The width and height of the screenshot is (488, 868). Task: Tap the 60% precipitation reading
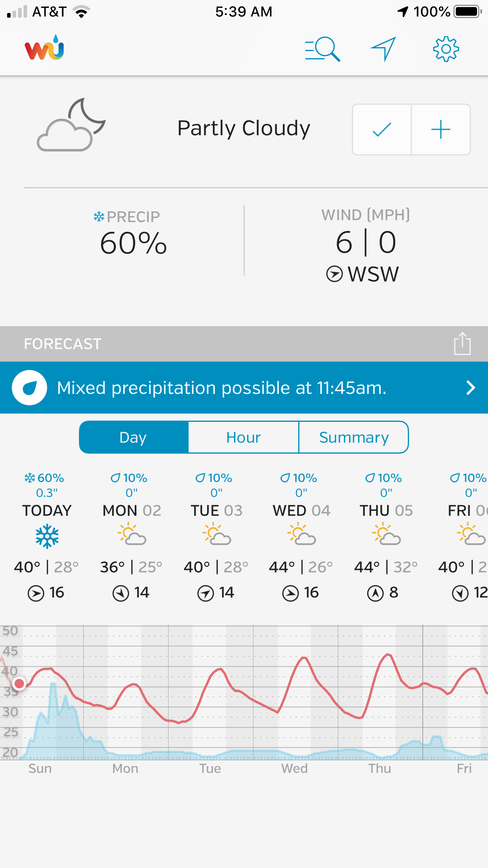pos(133,243)
